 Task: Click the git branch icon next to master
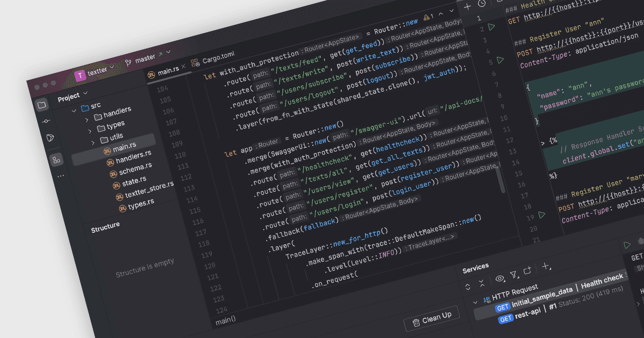(128, 62)
